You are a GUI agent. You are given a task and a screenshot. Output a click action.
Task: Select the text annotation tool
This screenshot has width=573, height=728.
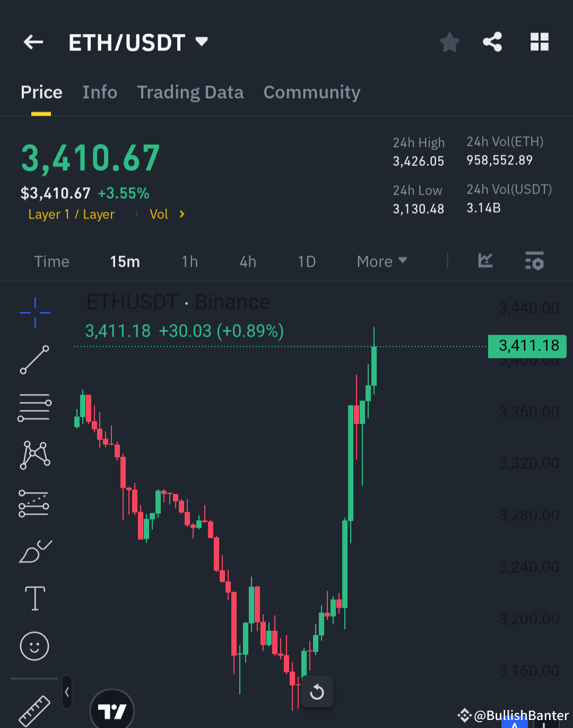[x=34, y=598]
